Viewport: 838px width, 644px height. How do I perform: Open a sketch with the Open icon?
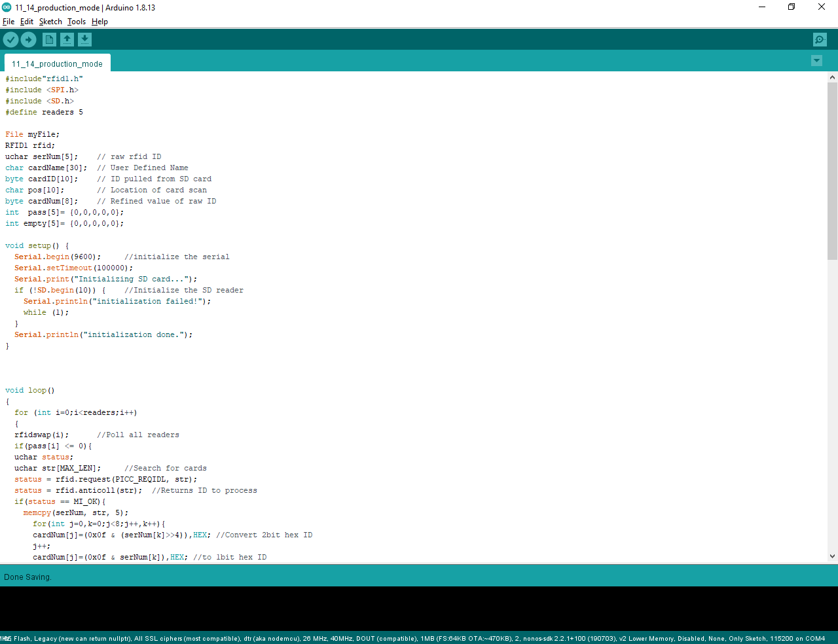[x=67, y=40]
